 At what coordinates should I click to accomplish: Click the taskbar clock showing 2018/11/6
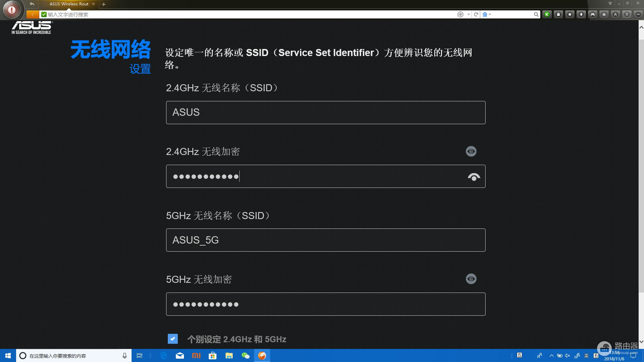(x=614, y=356)
